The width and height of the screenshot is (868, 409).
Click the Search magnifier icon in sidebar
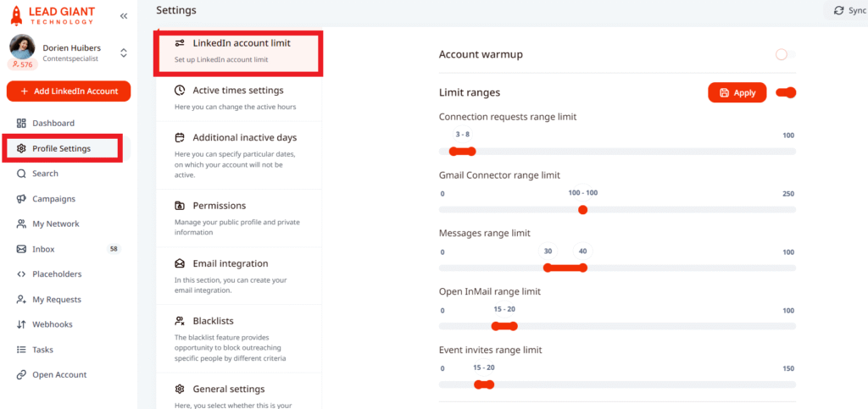click(x=21, y=174)
